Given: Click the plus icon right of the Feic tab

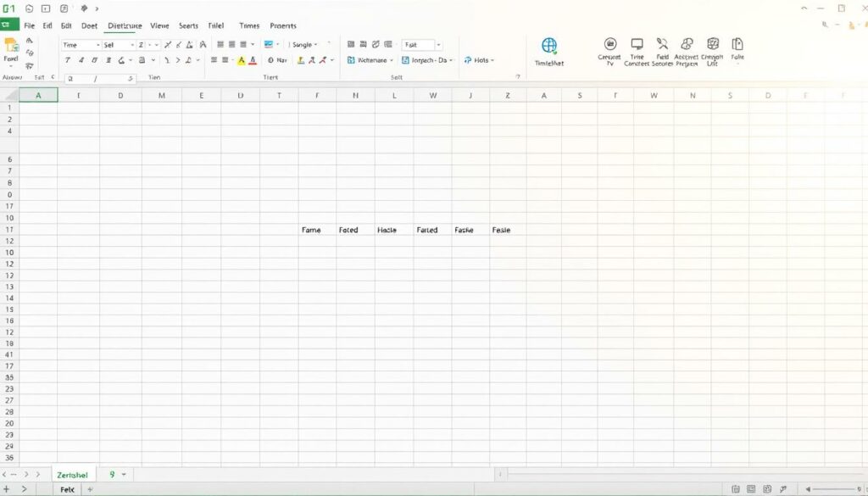Looking at the screenshot, I should click(90, 489).
